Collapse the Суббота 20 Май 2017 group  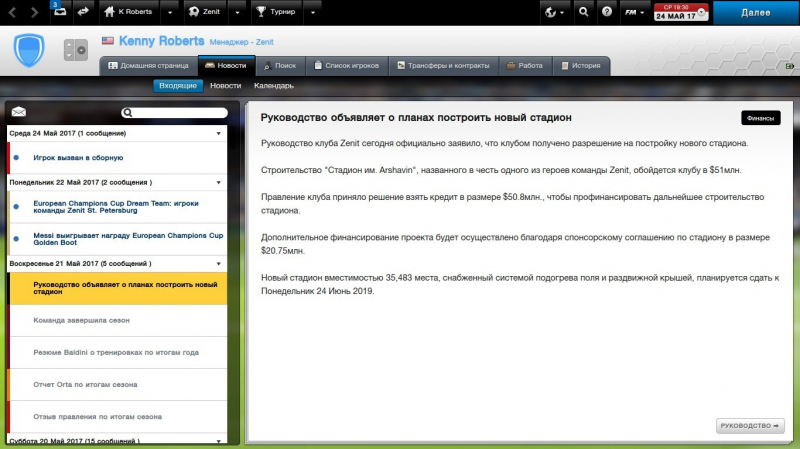pyautogui.click(x=218, y=441)
